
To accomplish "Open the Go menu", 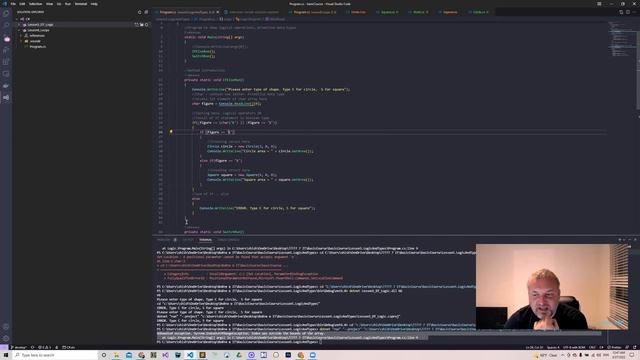I will tap(59, 4).
